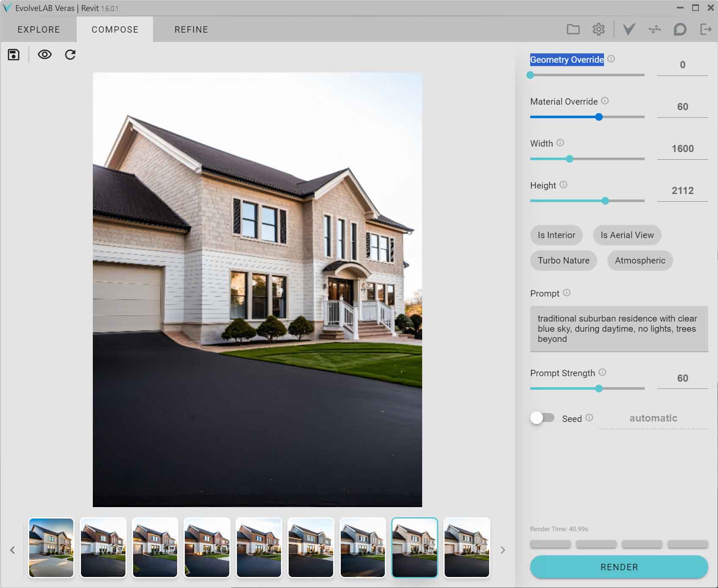Viewport: 718px width, 588px height.
Task: Open the chat feedback icon
Action: [679, 29]
